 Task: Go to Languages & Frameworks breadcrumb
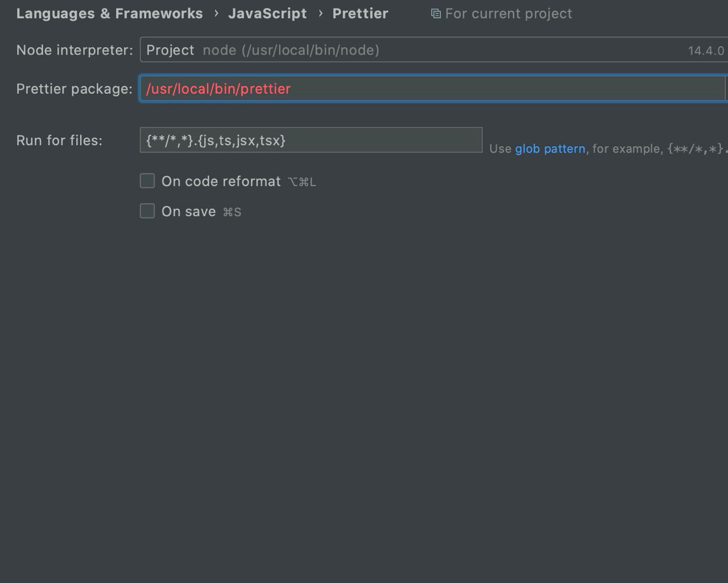(x=109, y=14)
